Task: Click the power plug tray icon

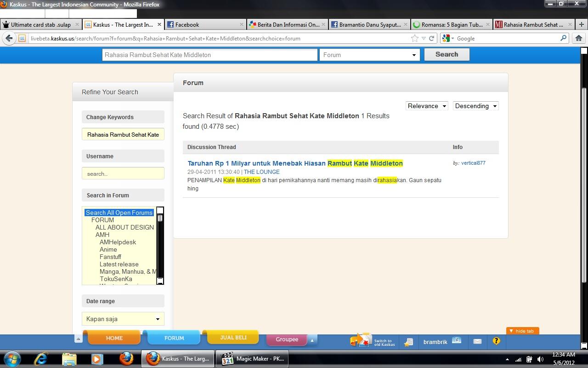Action: [x=529, y=359]
